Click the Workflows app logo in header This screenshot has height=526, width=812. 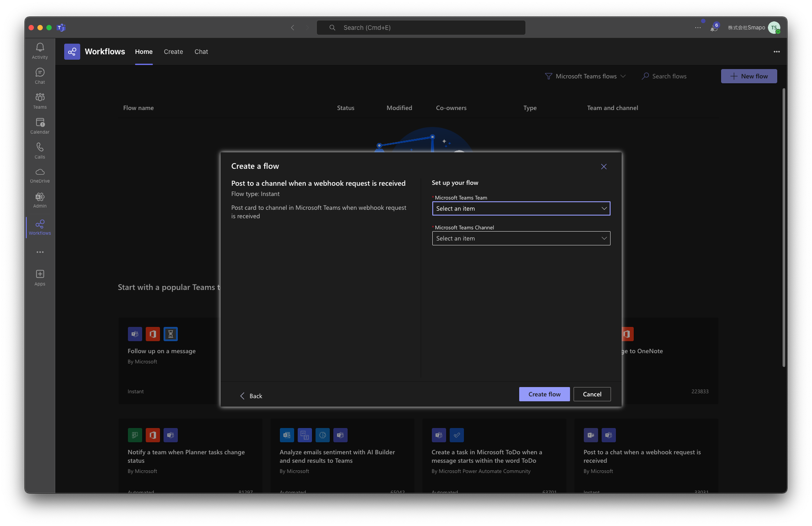point(72,52)
